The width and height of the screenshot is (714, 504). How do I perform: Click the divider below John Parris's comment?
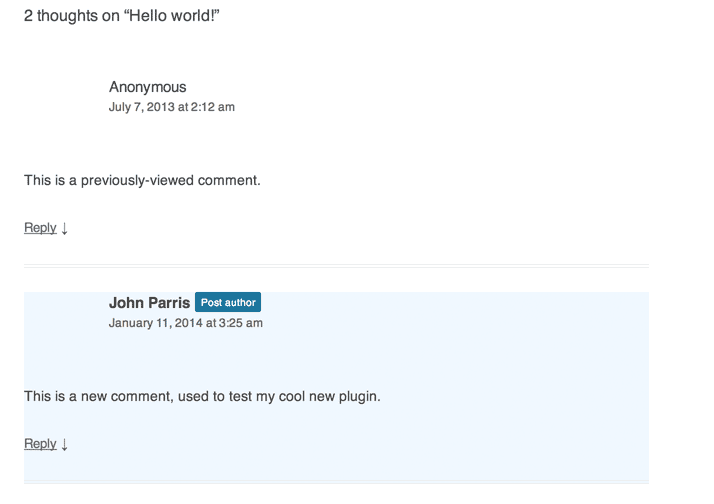point(337,482)
